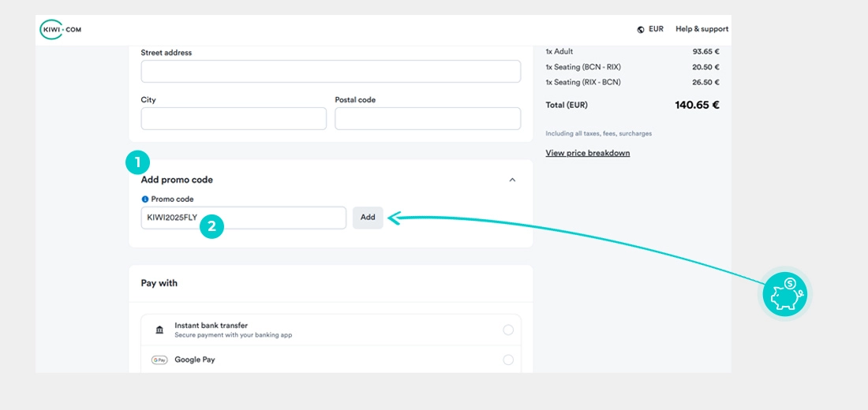Click the Kiwi.com logo
Viewport: 868px width, 410px height.
point(60,30)
